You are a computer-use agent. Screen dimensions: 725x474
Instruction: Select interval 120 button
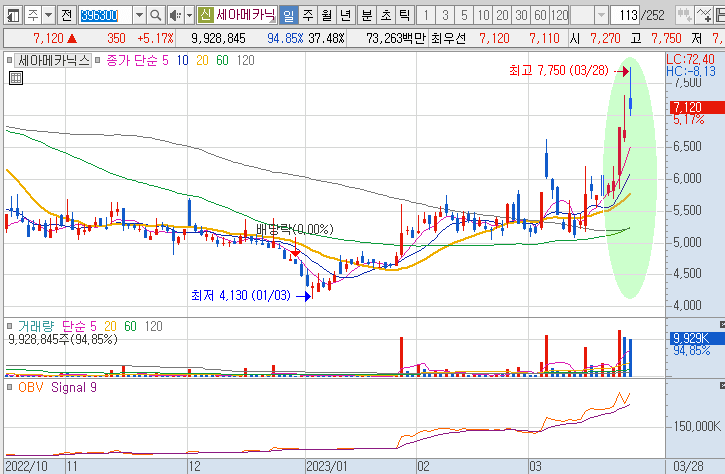[x=559, y=16]
